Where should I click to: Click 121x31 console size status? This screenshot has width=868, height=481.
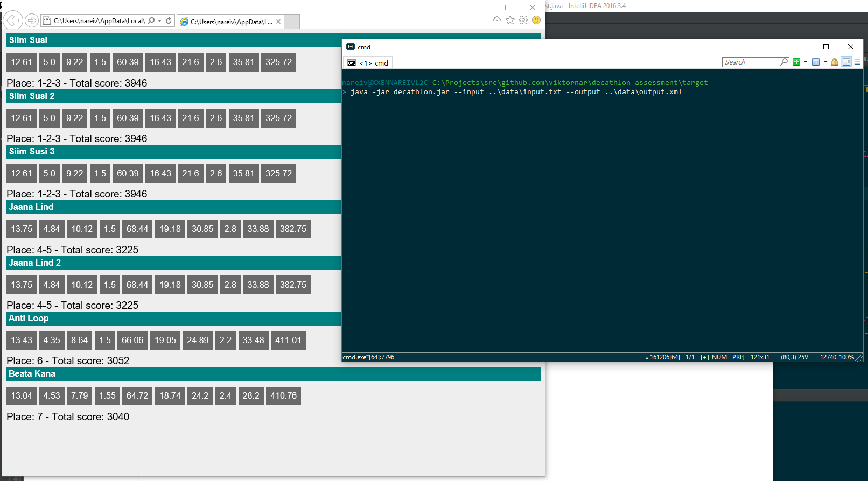(x=760, y=357)
